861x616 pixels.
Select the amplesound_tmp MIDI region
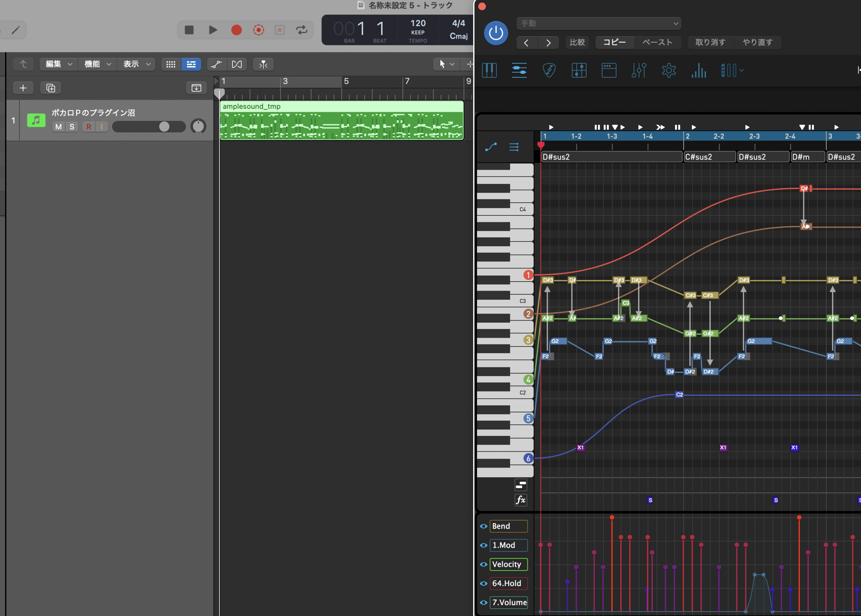pos(341,120)
